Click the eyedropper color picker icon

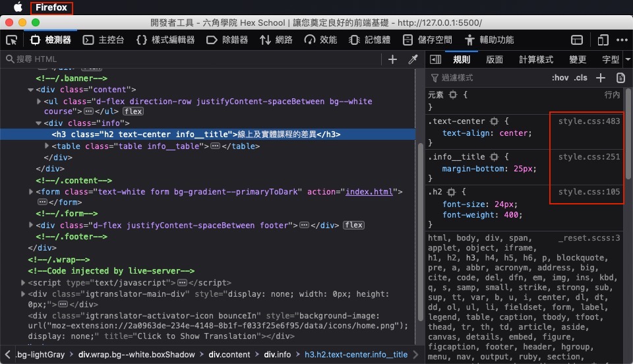click(x=413, y=60)
